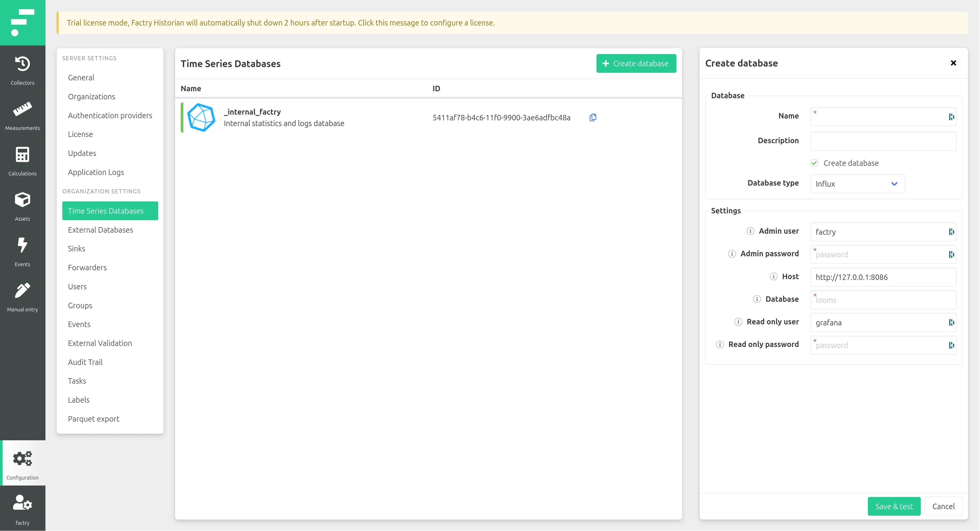
Task: Open the Calculations section
Action: pos(22,161)
